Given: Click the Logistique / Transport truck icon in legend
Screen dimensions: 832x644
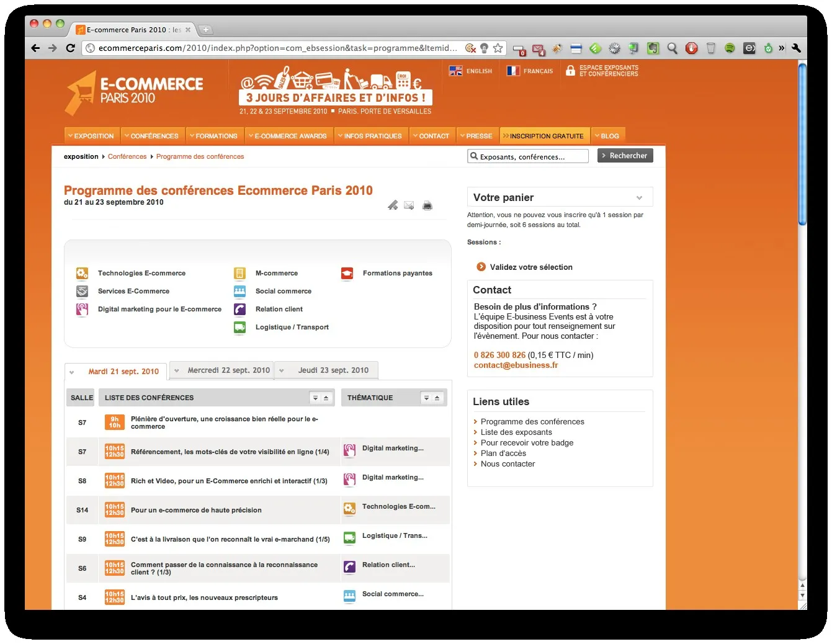Looking at the screenshot, I should click(x=239, y=327).
